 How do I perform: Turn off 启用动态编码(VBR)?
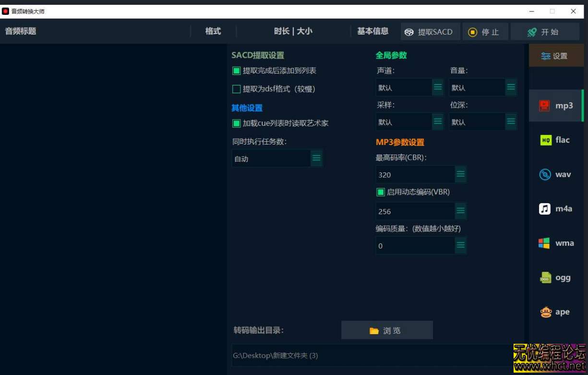click(380, 192)
